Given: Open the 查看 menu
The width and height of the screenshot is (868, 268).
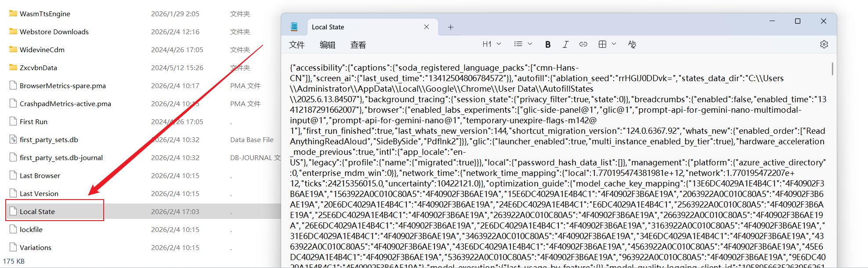Looking at the screenshot, I should point(358,45).
